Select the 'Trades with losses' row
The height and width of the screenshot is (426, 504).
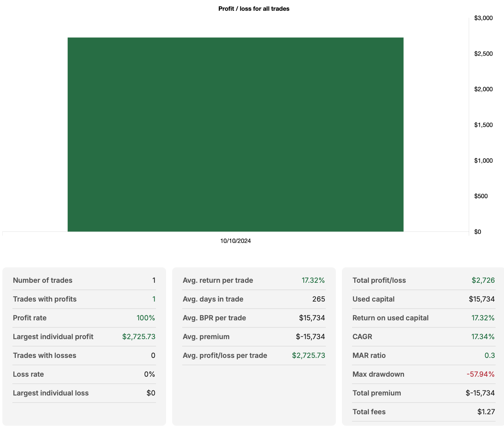(44, 356)
